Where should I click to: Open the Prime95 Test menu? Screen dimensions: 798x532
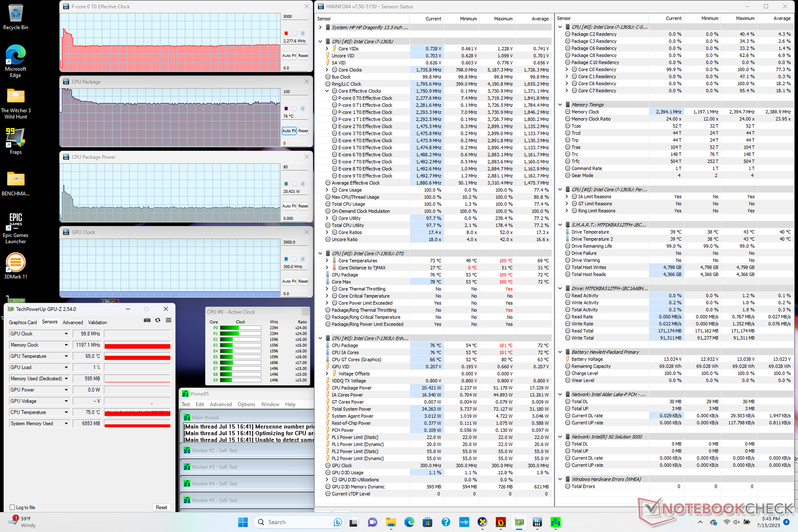(186, 404)
